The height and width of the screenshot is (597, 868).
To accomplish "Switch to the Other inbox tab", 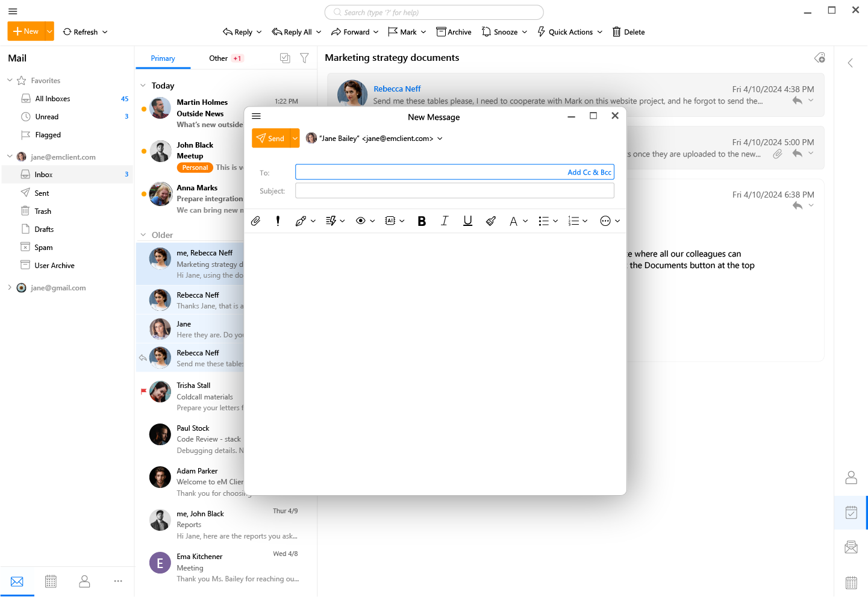I will (x=218, y=58).
